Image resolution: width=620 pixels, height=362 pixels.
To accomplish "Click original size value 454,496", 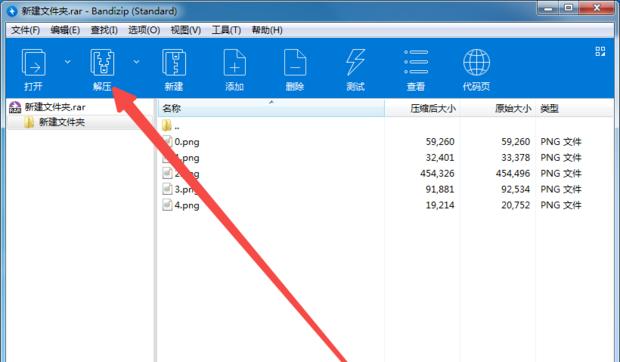I will [513, 173].
